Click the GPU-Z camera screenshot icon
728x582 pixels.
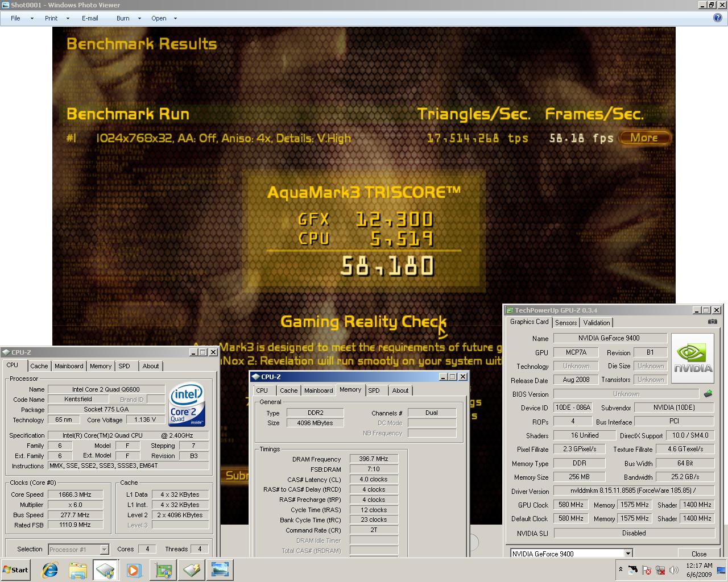[x=712, y=322]
